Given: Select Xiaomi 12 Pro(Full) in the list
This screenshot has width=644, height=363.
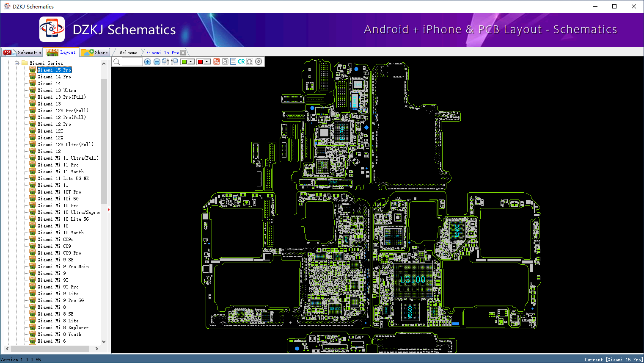Looking at the screenshot, I should [x=62, y=117].
